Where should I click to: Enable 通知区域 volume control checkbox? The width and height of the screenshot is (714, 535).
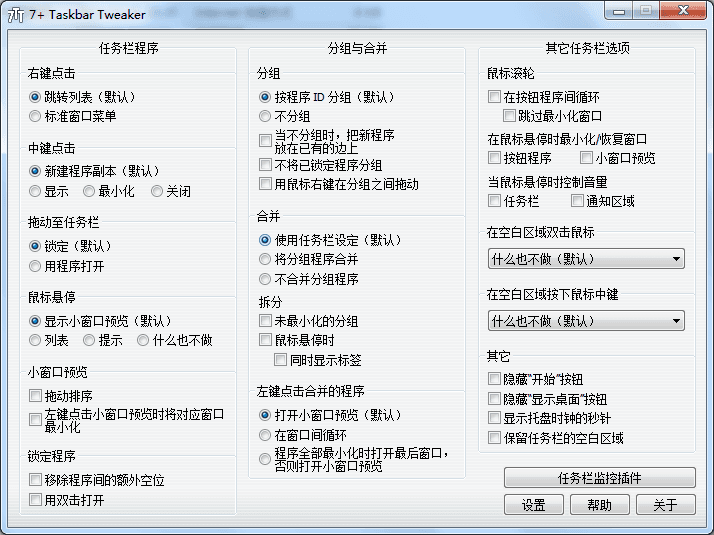tap(577, 201)
